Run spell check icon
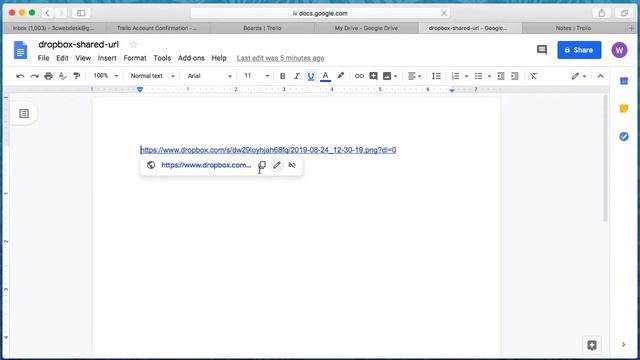640x360 pixels. 62,76
